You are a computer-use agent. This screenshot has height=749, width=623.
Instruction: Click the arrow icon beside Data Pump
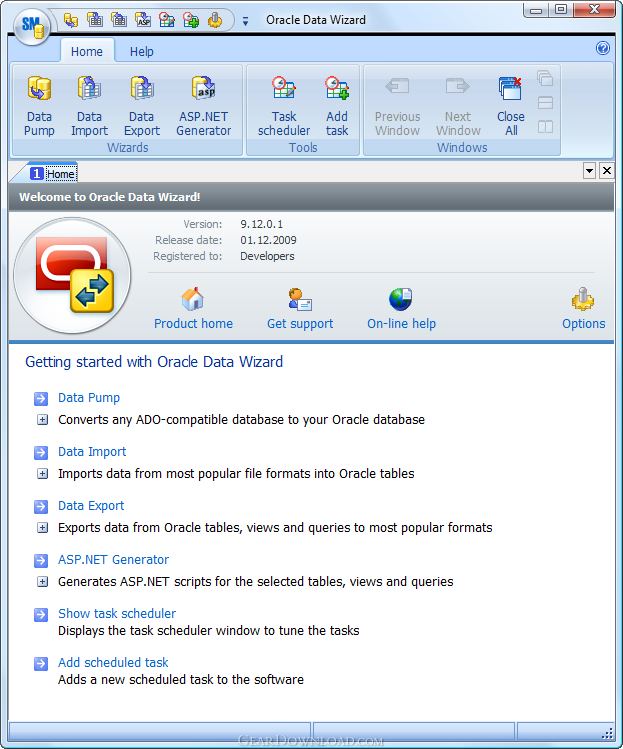click(x=41, y=398)
